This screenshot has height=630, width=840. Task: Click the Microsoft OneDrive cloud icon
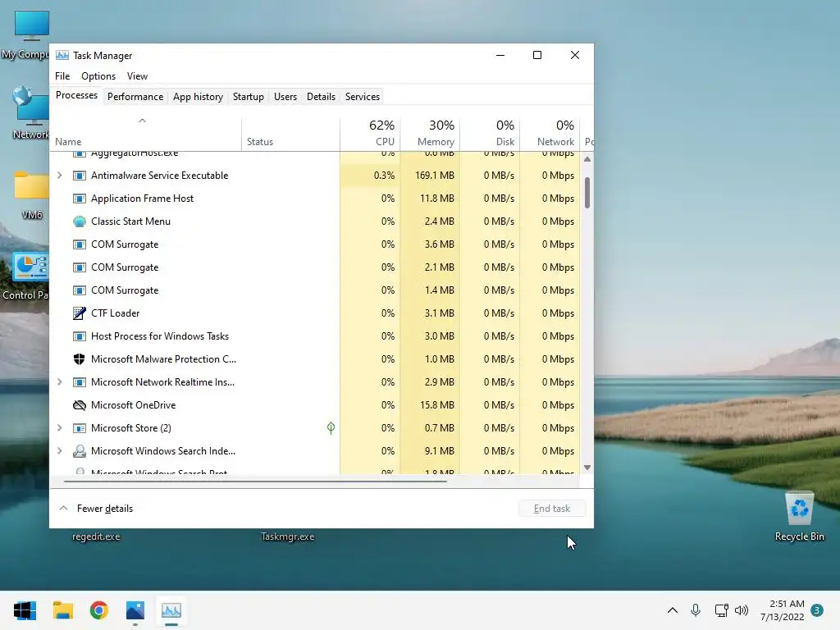click(x=80, y=405)
